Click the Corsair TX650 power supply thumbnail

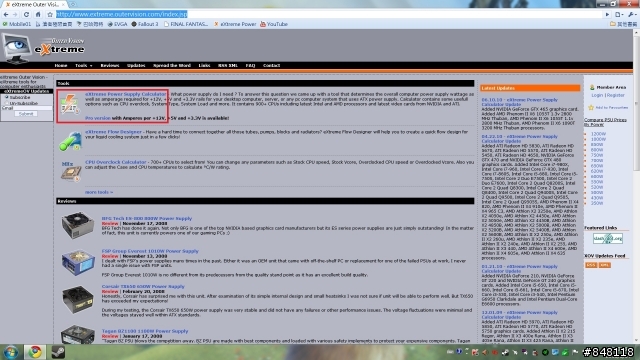(78, 300)
